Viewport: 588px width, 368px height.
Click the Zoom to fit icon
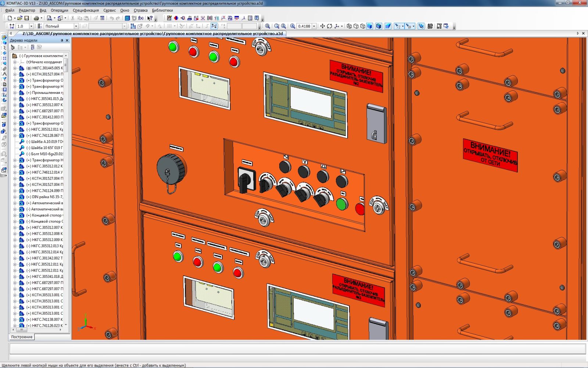point(268,26)
